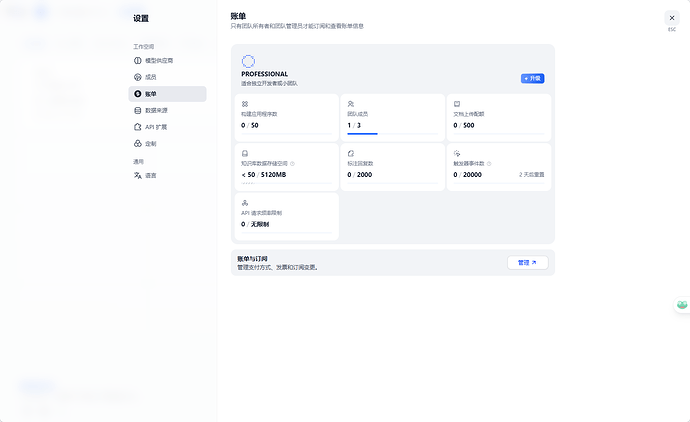Click the API 请求频率限制 card icon
This screenshot has height=422, width=690.
coord(245,203)
